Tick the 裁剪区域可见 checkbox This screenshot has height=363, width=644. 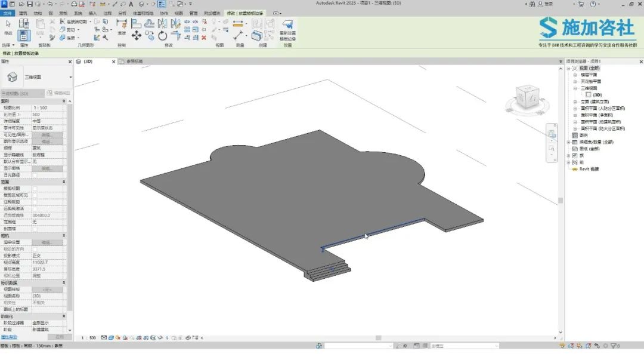click(x=35, y=195)
